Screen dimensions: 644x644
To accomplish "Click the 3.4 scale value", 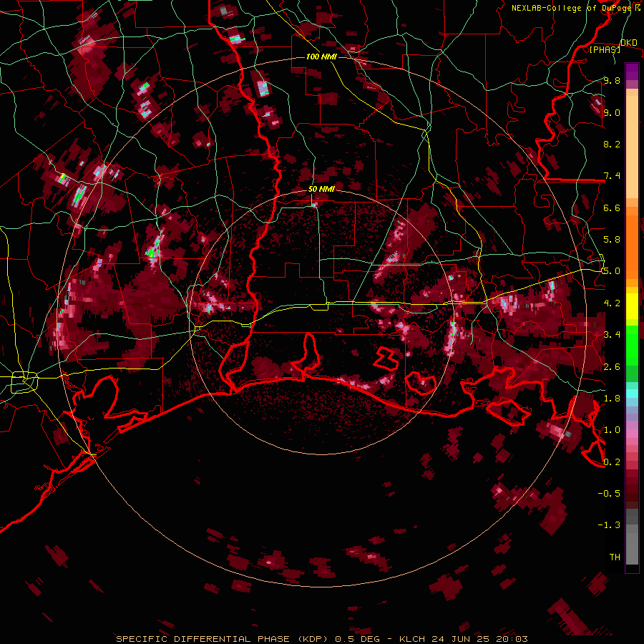I will 612,335.
